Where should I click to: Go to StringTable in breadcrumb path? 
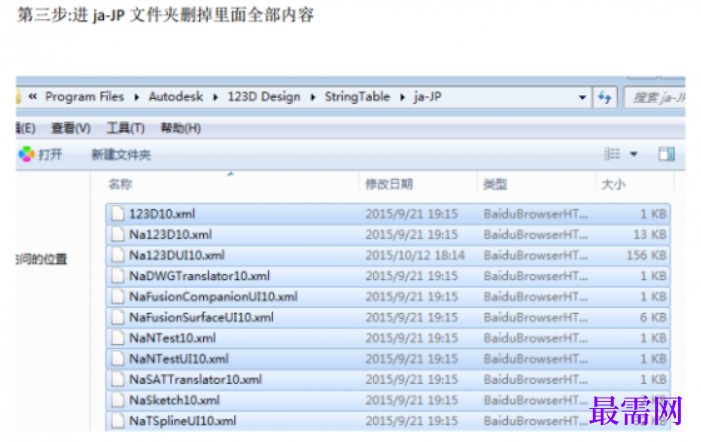point(357,97)
